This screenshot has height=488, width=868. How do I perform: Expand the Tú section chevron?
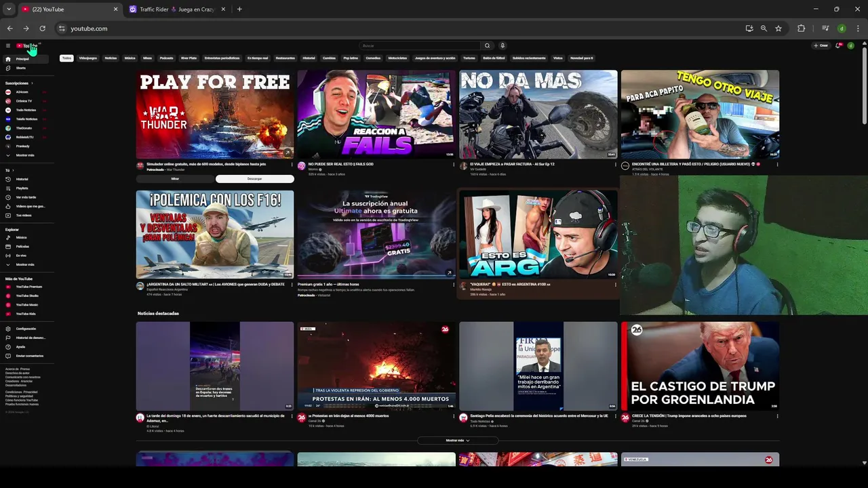(14, 171)
